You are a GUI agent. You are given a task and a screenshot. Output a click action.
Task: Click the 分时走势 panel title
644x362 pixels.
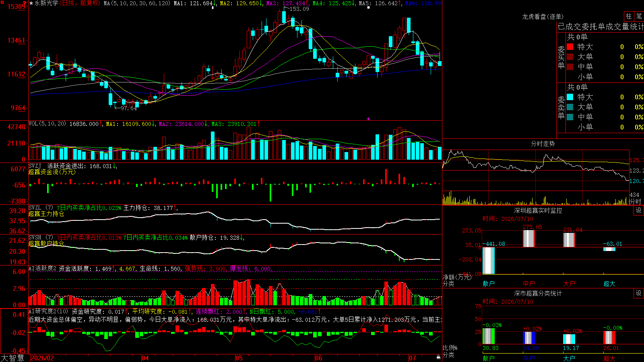543,144
